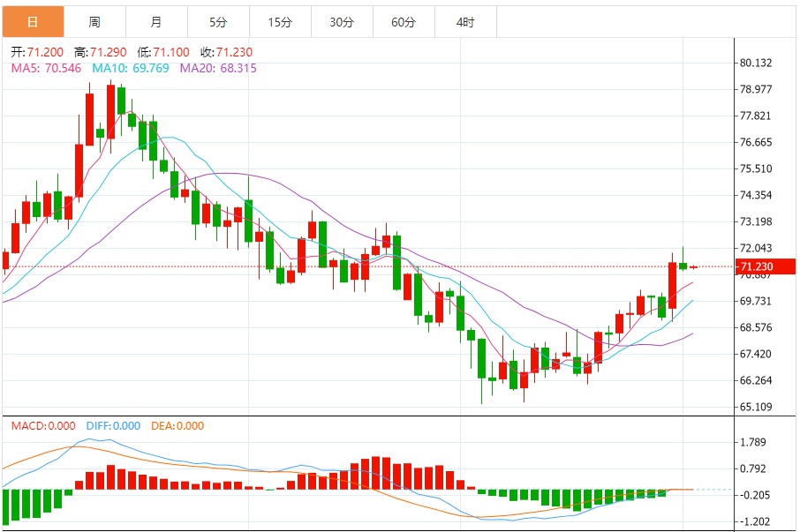Click the 75.510 price axis label
The height and width of the screenshot is (532, 800).
756,169
